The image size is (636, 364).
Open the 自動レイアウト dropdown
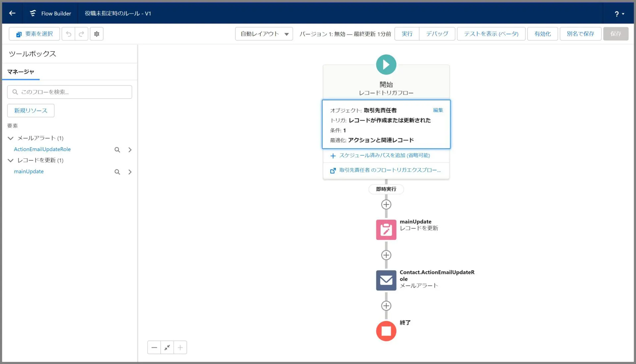264,34
